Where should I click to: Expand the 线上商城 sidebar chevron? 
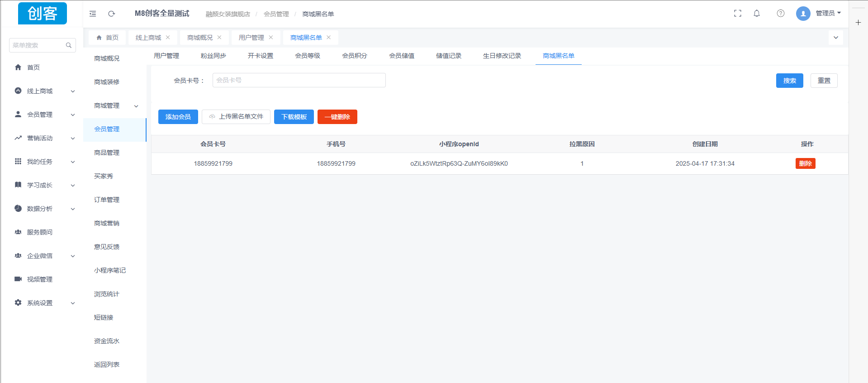tap(73, 91)
